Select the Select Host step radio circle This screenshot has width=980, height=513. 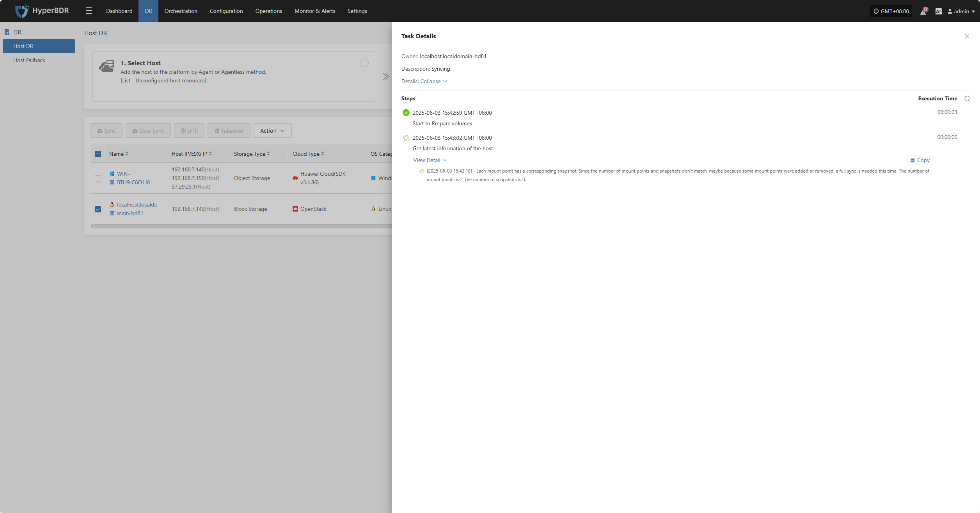point(364,63)
